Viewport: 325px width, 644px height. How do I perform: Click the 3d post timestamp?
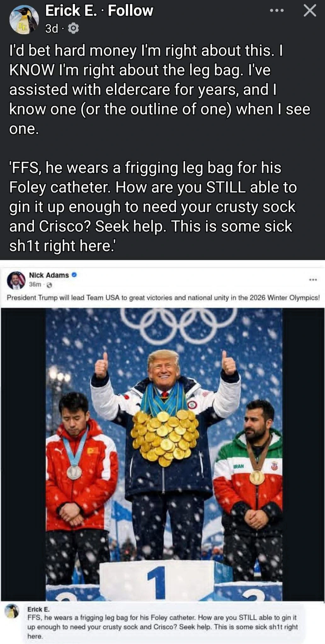52,29
